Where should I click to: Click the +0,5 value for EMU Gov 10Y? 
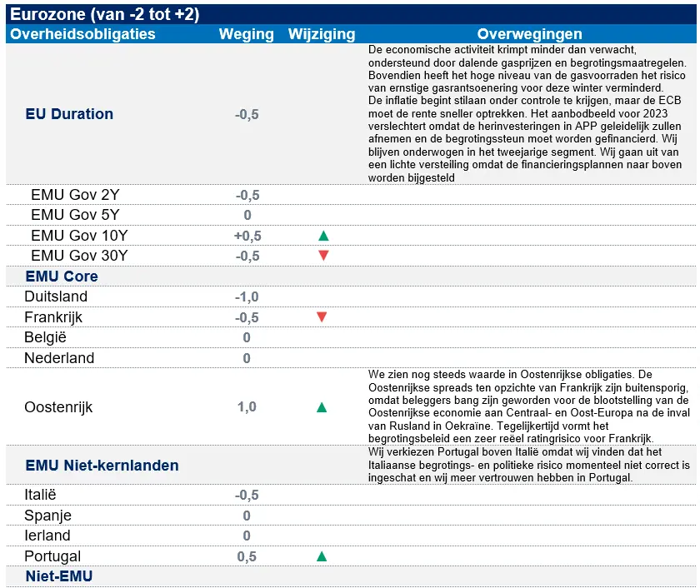pos(247,236)
